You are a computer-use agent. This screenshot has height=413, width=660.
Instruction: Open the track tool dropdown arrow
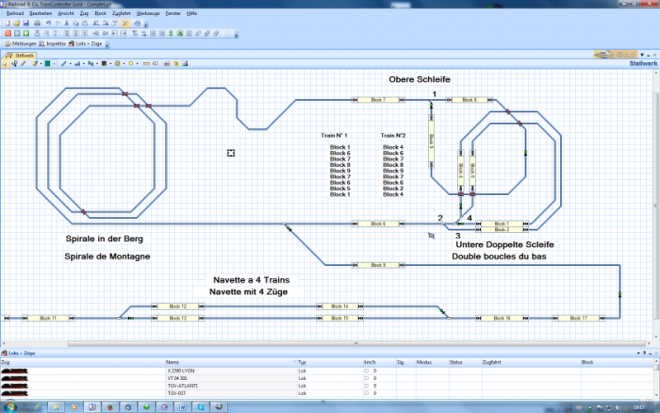tap(70, 64)
